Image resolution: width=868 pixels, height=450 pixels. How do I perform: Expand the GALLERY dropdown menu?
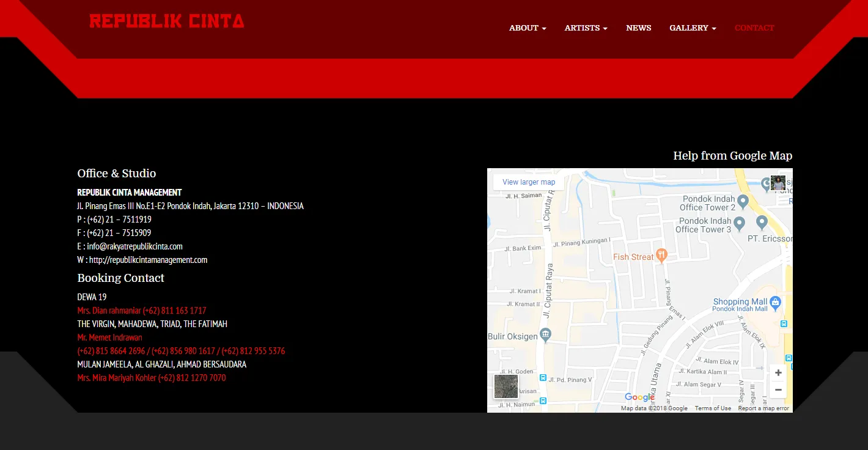click(x=693, y=28)
